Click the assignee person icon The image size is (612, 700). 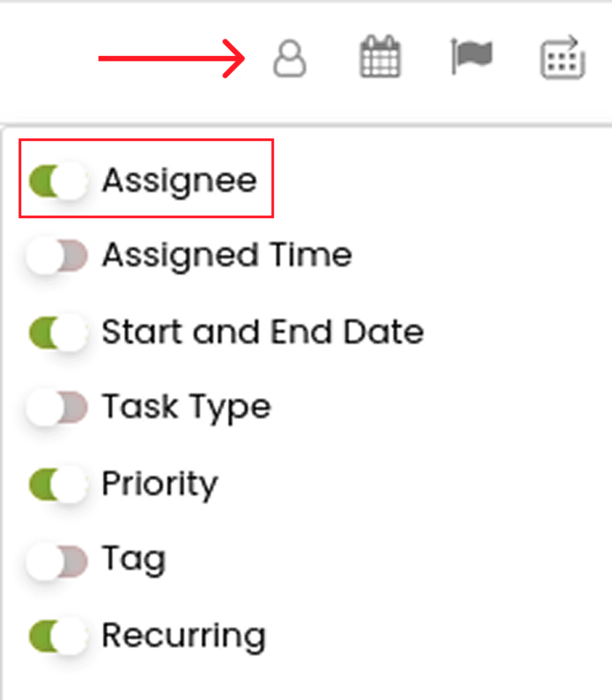click(290, 58)
